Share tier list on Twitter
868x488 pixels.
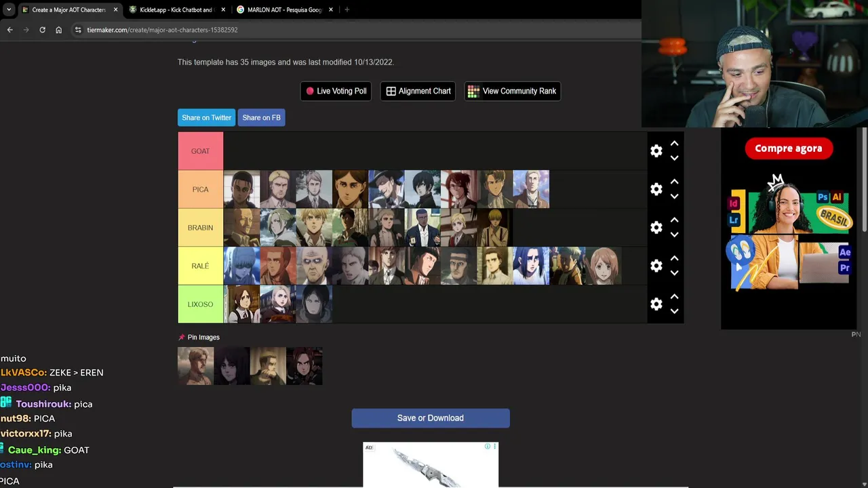(x=206, y=117)
